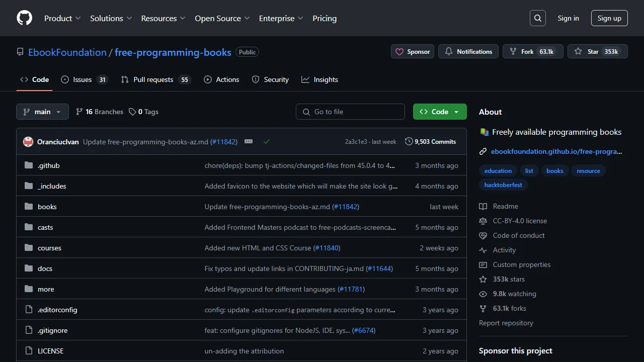Switch to the Pull requests tab

click(156, 79)
